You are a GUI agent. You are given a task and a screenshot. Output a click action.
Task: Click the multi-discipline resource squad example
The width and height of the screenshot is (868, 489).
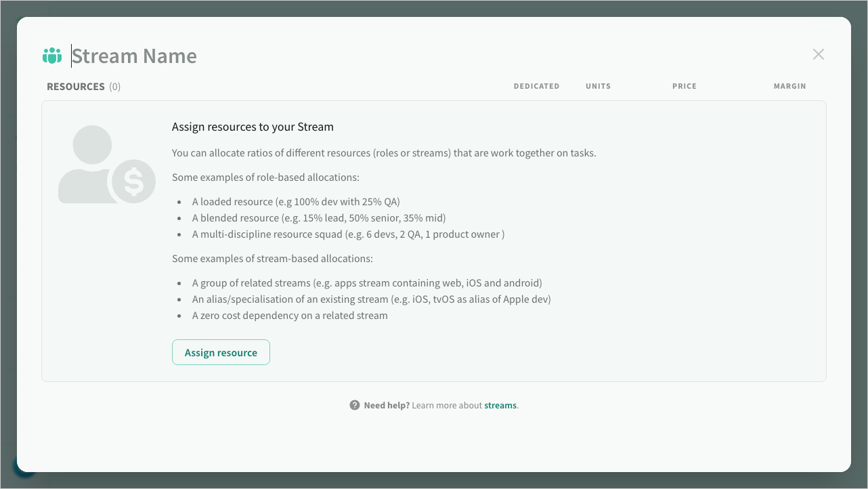pyautogui.click(x=348, y=234)
